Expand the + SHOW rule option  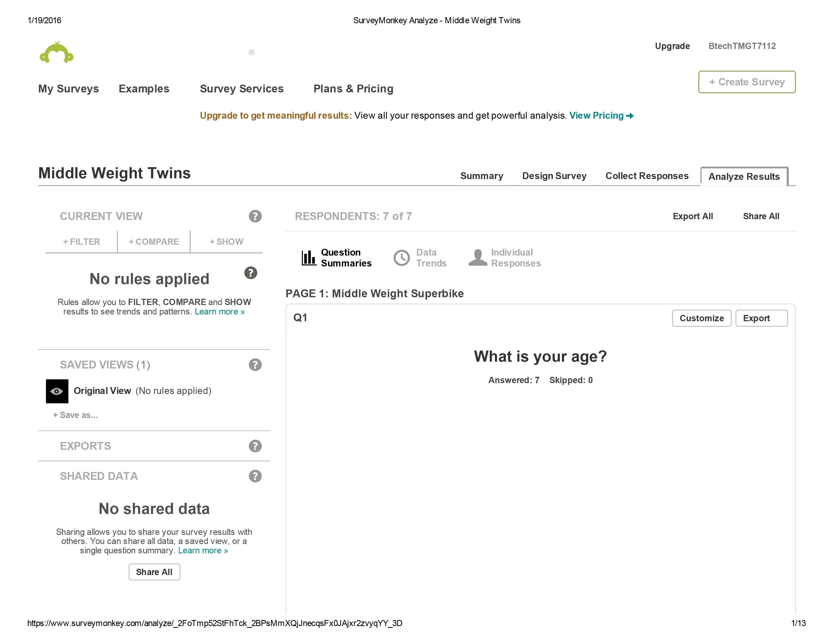coord(227,241)
